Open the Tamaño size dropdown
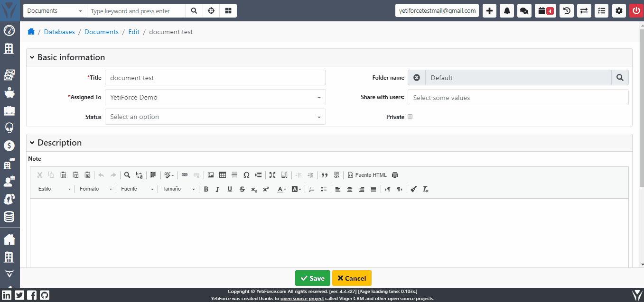The height and width of the screenshot is (302, 644). [x=178, y=189]
